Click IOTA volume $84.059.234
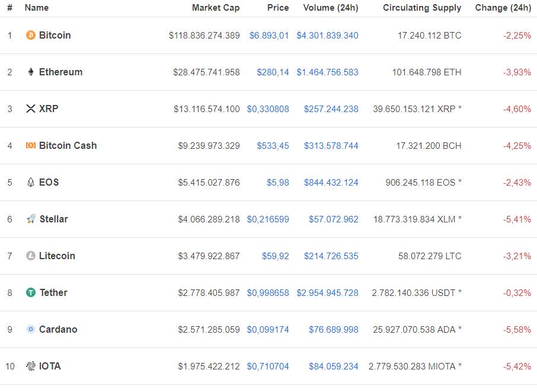 pyautogui.click(x=334, y=366)
